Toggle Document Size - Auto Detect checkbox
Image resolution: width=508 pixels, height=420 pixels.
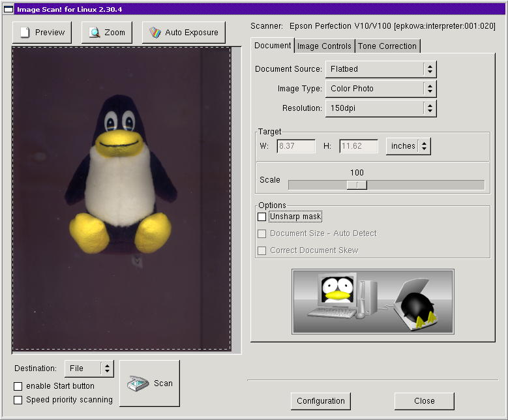(261, 233)
